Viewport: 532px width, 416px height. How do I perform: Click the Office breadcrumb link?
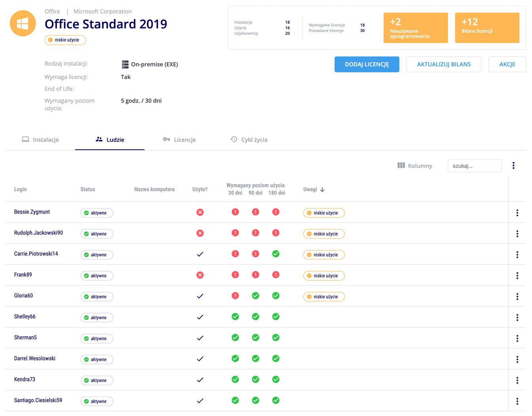[52, 11]
